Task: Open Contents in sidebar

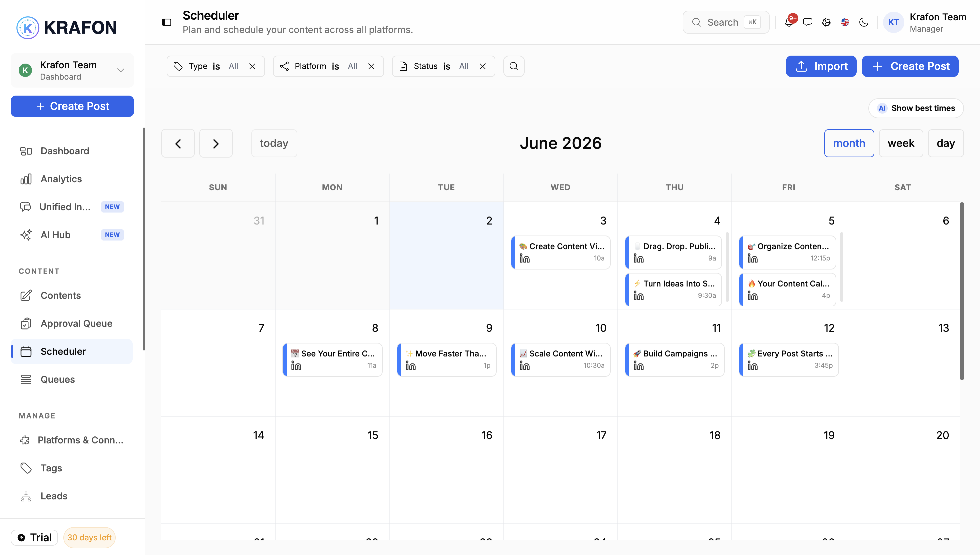Action: (x=72, y=295)
